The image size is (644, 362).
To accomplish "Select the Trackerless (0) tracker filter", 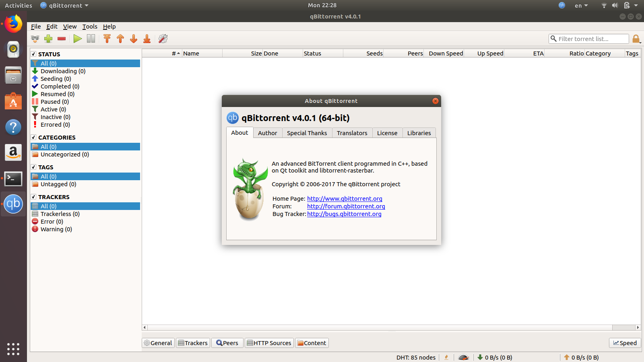I will pyautogui.click(x=85, y=214).
